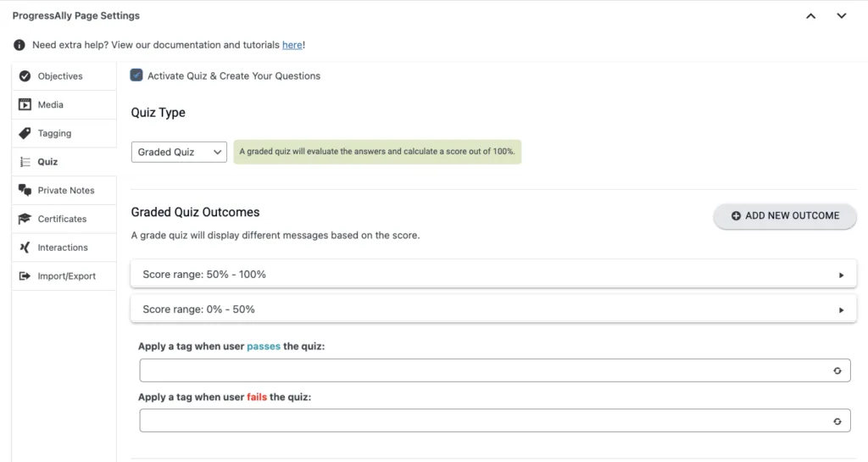The image size is (868, 462).
Task: Click the tag field for passing the quiz
Action: click(483, 370)
